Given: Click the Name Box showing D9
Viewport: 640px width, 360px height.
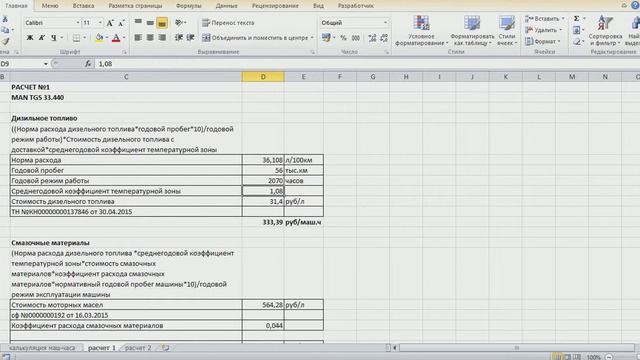Looking at the screenshot, I should (x=20, y=64).
